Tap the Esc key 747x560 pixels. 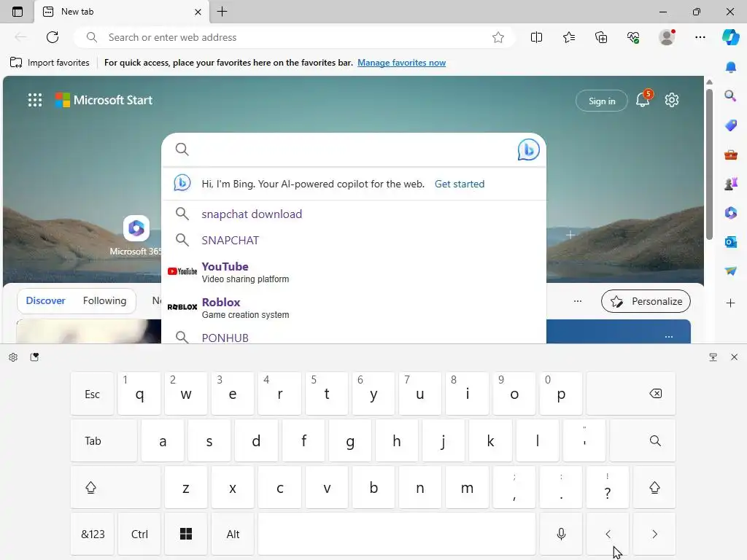93,393
